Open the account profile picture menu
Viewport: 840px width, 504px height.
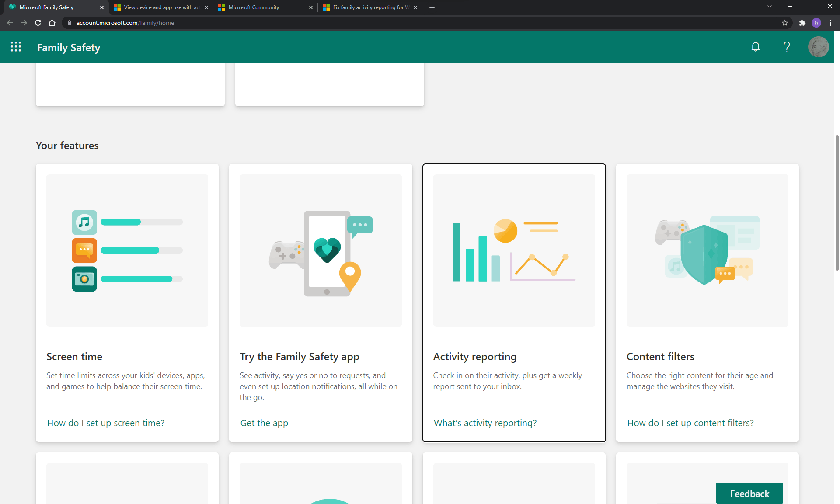point(818,47)
